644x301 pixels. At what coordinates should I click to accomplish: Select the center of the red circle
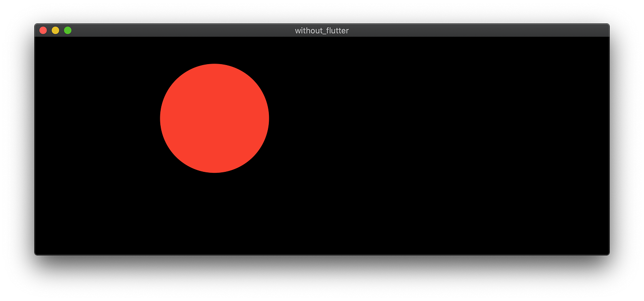[x=214, y=118]
